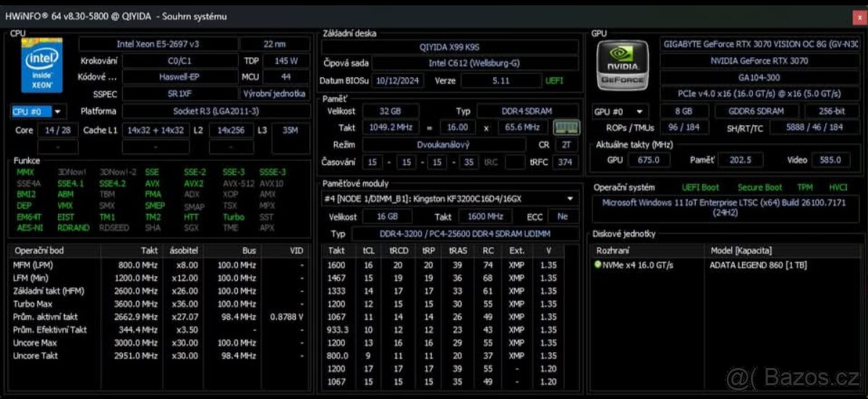Click the Takt column header in timings table
This screenshot has width=868, height=399.
point(336,251)
